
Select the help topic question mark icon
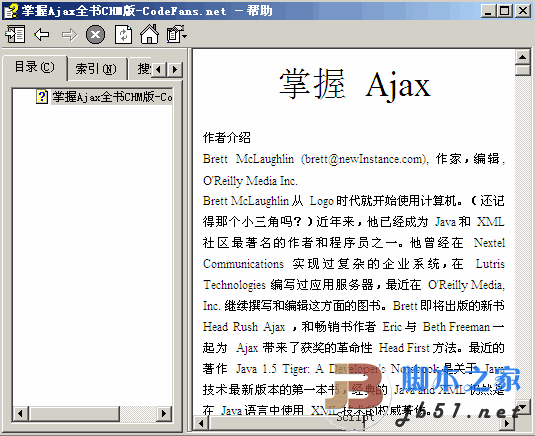click(42, 97)
